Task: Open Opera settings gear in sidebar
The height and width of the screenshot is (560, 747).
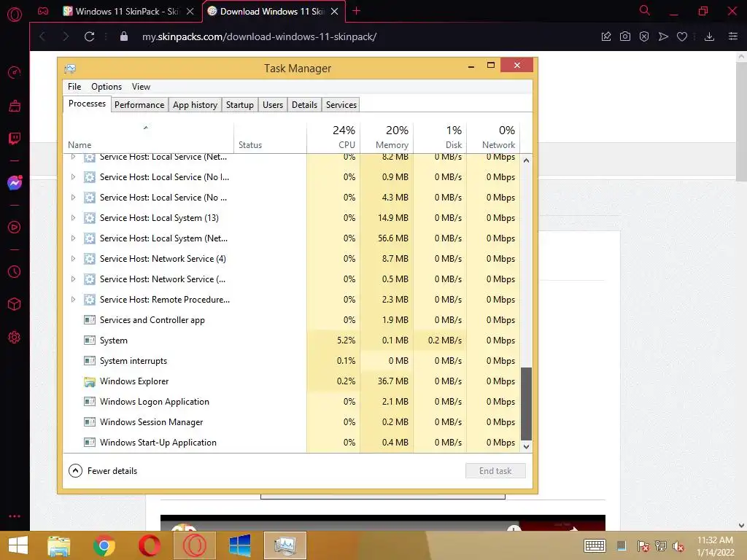Action: tap(15, 337)
